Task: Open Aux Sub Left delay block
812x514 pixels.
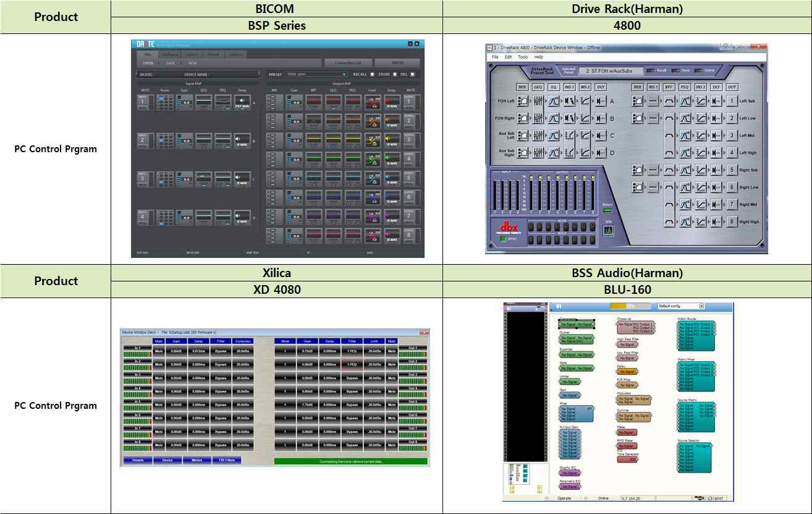Action: point(601,135)
